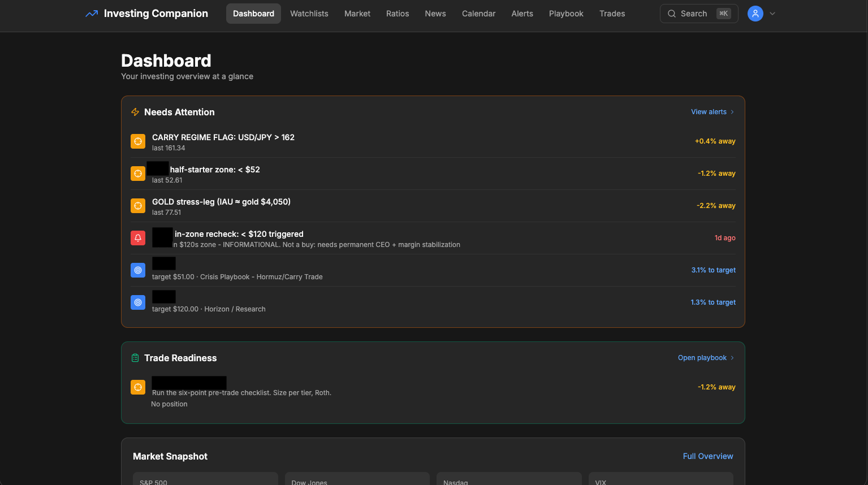
Task: Switch to the Dashboard tab
Action: [253, 14]
